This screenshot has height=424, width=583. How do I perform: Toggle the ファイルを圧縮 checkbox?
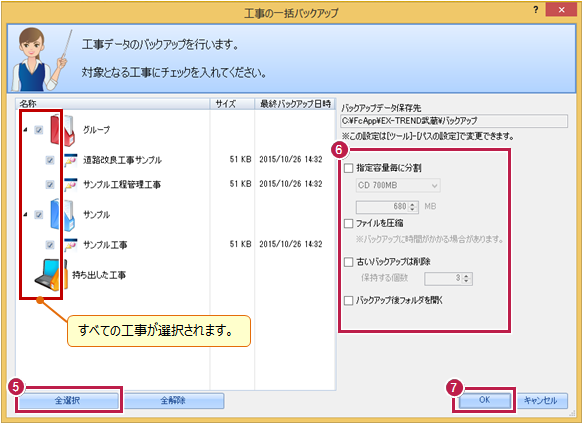(x=348, y=224)
